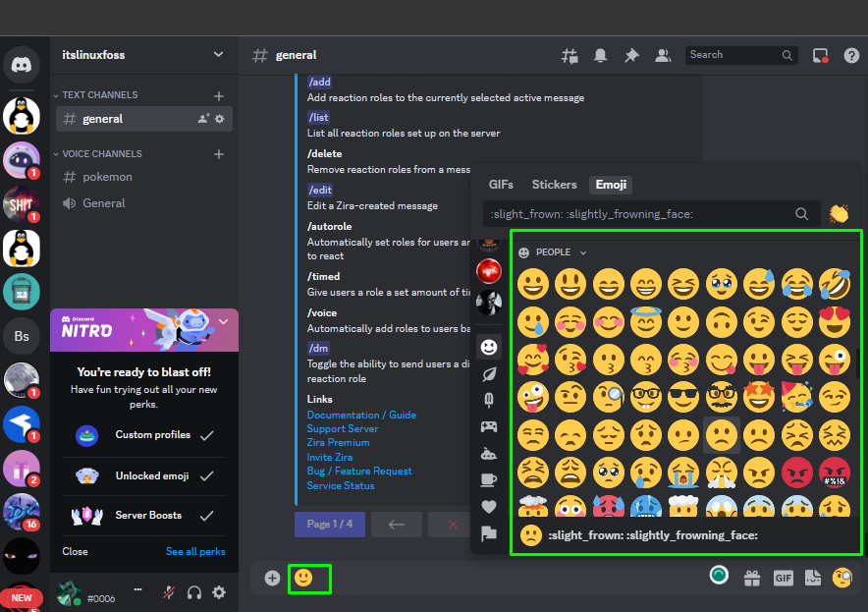Jump to Activities gamepad category icon
The width and height of the screenshot is (868, 612).
click(x=489, y=427)
